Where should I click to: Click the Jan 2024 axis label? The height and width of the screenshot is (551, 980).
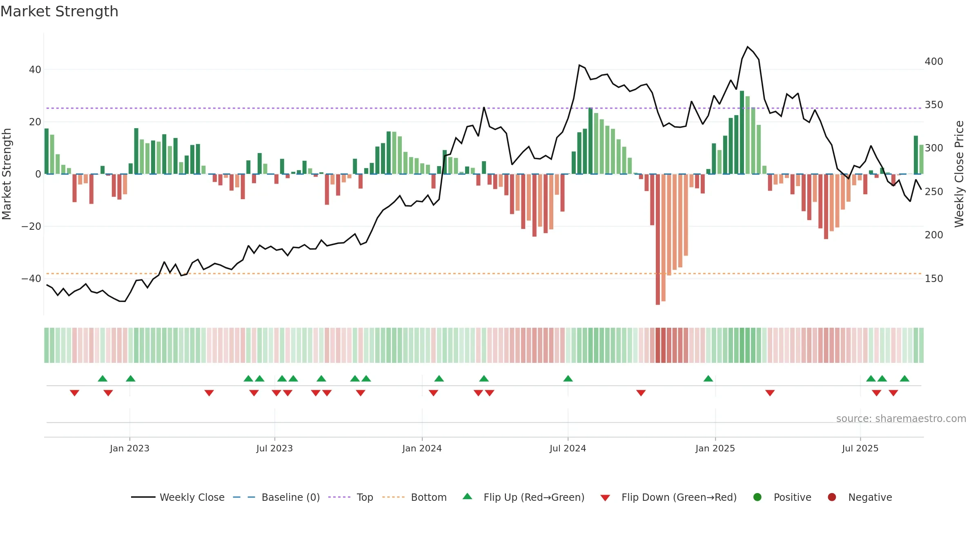422,448
